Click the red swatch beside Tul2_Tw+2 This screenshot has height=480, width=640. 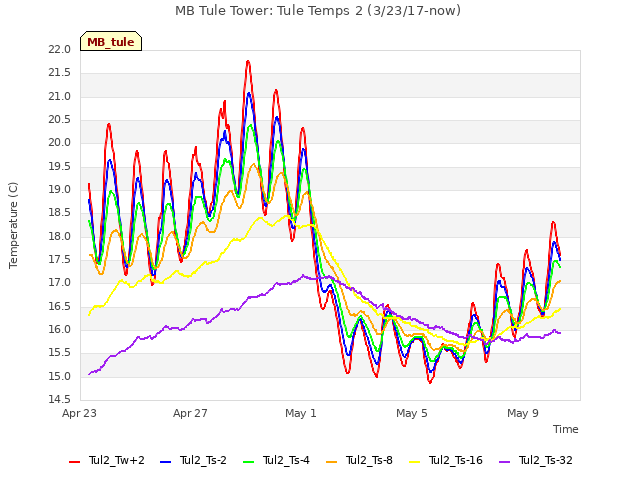[x=74, y=462]
